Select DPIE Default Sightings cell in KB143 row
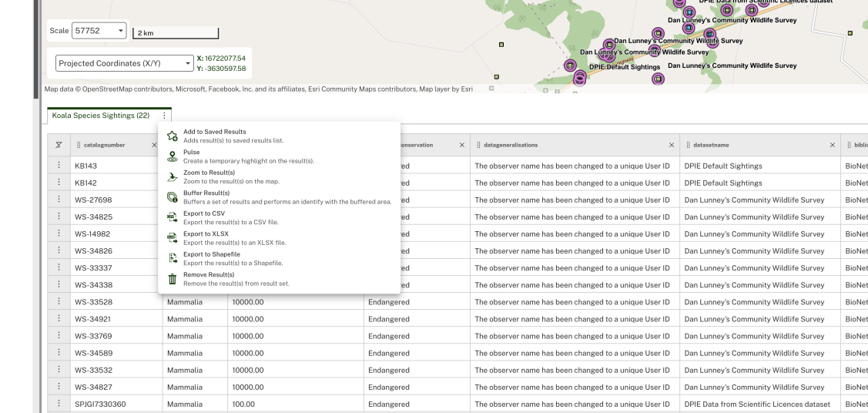Image resolution: width=868 pixels, height=413 pixels. click(x=760, y=166)
